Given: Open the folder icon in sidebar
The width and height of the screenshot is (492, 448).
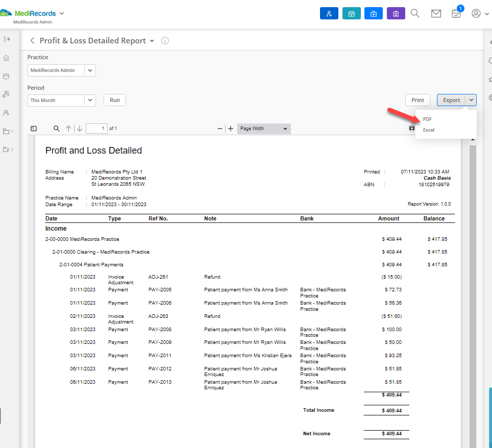Looking at the screenshot, I should point(6,131).
